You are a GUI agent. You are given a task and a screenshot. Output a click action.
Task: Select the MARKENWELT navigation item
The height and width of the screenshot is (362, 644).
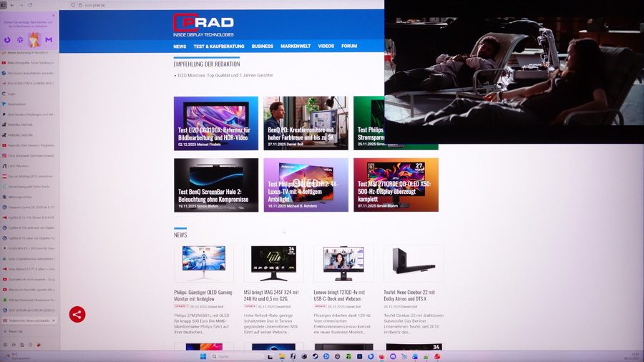click(296, 46)
